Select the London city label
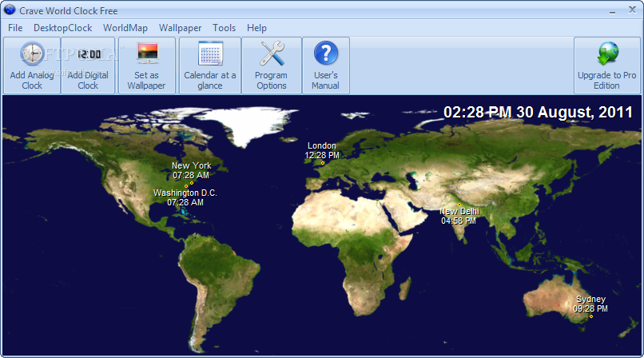The image size is (644, 358). (x=322, y=145)
